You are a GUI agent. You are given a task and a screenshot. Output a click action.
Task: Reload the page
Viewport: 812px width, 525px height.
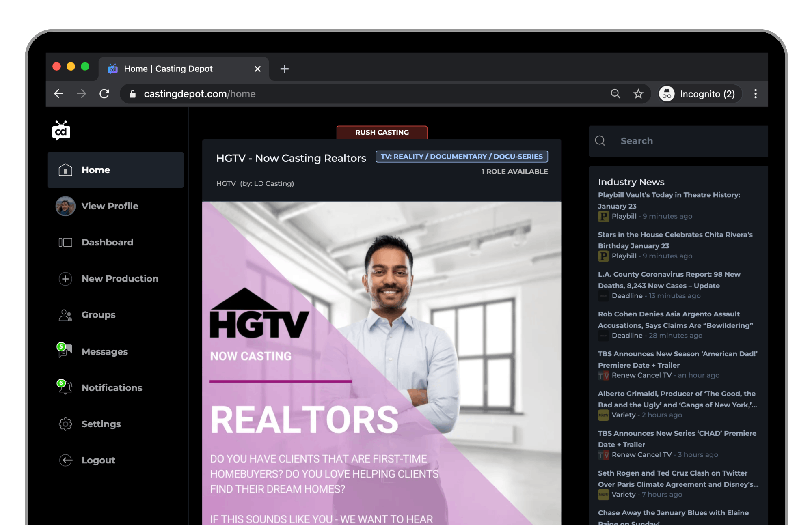[x=104, y=94]
